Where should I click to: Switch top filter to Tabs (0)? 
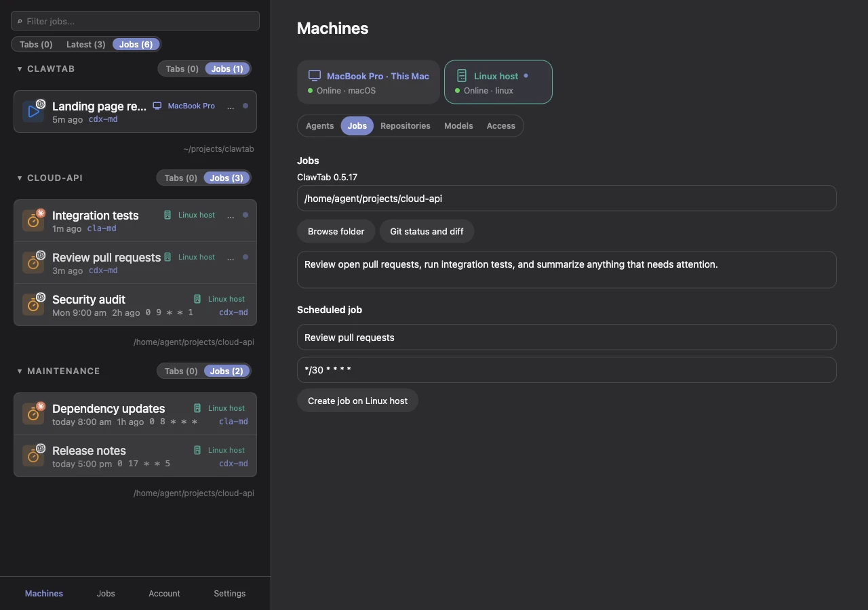point(36,45)
